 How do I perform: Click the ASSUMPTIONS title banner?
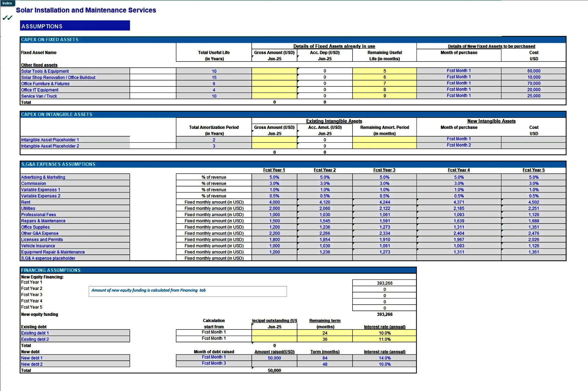[75, 26]
